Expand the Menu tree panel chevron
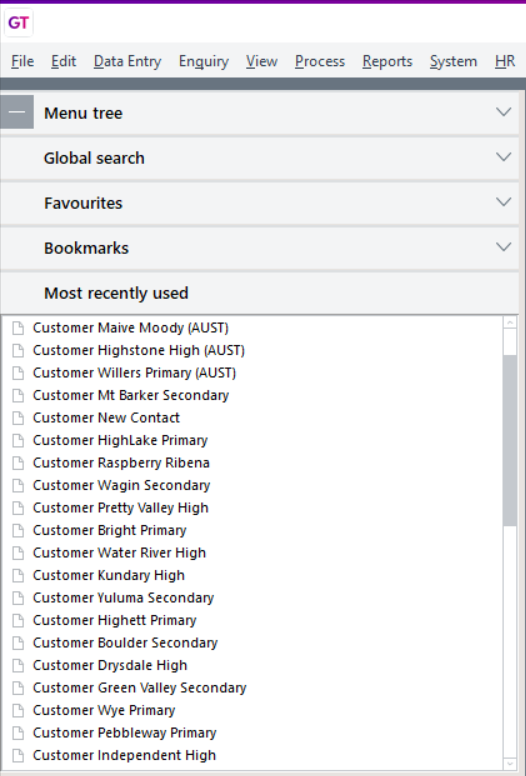 (504, 112)
